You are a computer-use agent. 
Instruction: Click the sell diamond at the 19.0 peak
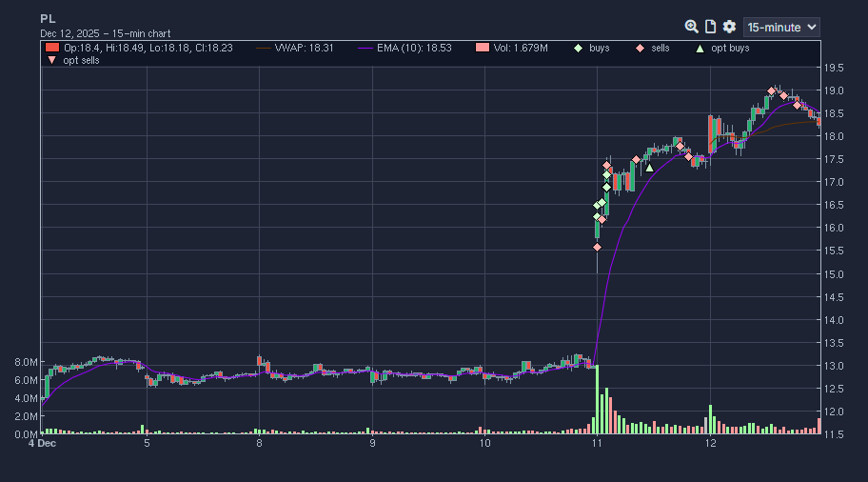[771, 90]
